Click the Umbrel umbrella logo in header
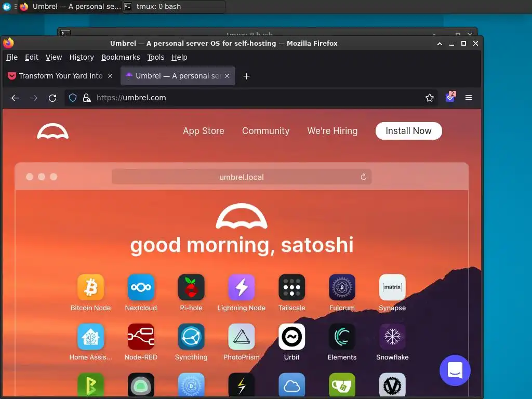Image resolution: width=532 pixels, height=399 pixels. click(x=52, y=131)
